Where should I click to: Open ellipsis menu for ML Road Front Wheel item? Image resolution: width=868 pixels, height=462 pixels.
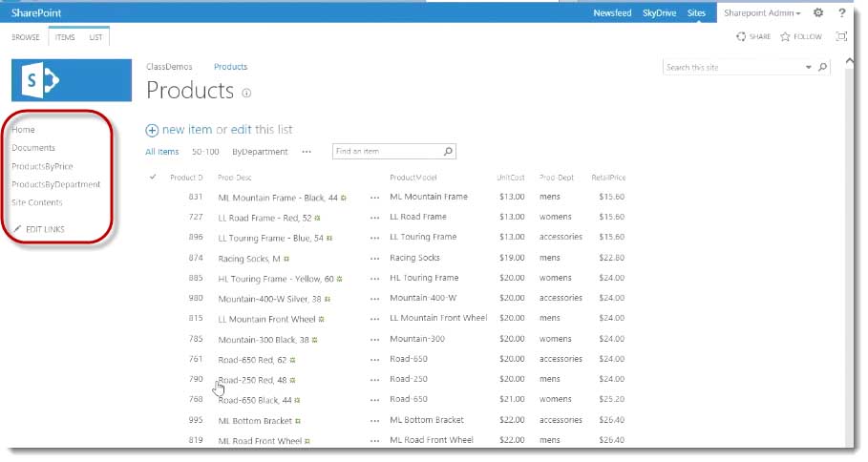click(374, 441)
